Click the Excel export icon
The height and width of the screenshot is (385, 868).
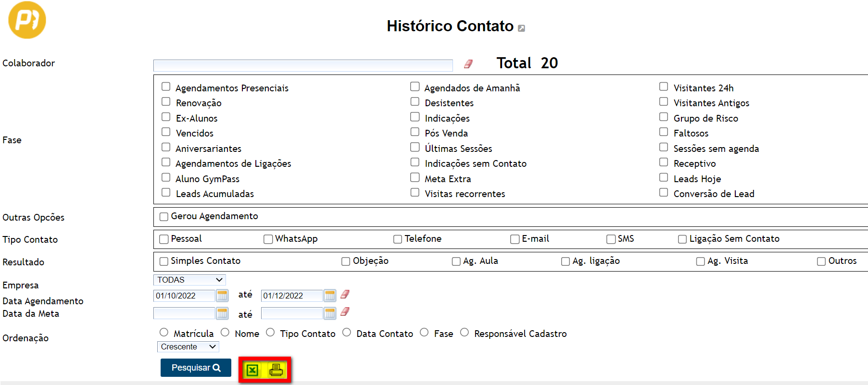pyautogui.click(x=252, y=370)
